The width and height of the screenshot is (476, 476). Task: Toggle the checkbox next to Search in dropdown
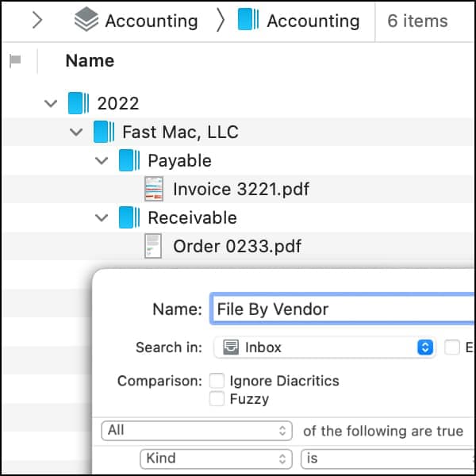451,347
